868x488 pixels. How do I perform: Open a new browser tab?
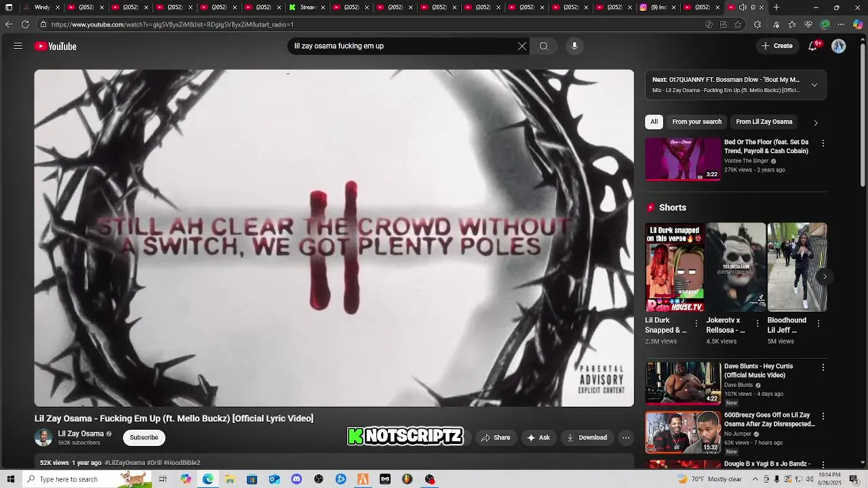[x=776, y=7]
